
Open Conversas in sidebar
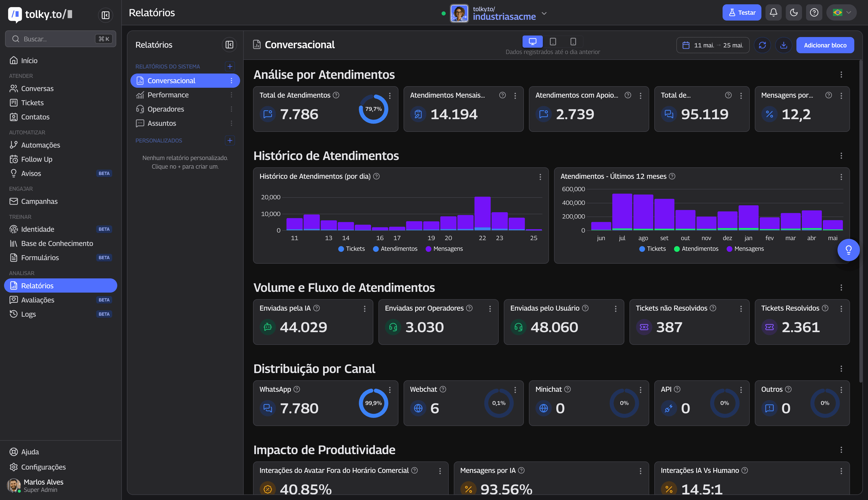[x=60, y=88]
